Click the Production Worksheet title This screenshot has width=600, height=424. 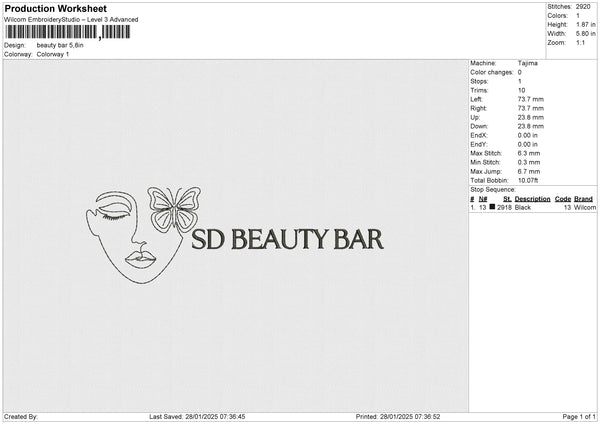click(48, 8)
